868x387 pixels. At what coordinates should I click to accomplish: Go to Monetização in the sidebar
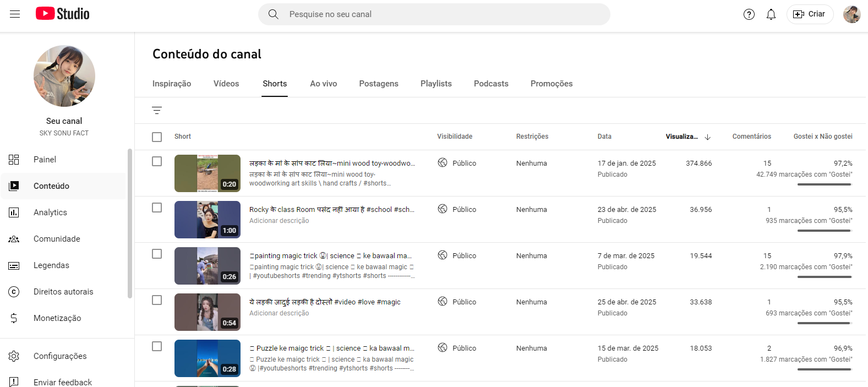[x=57, y=318]
